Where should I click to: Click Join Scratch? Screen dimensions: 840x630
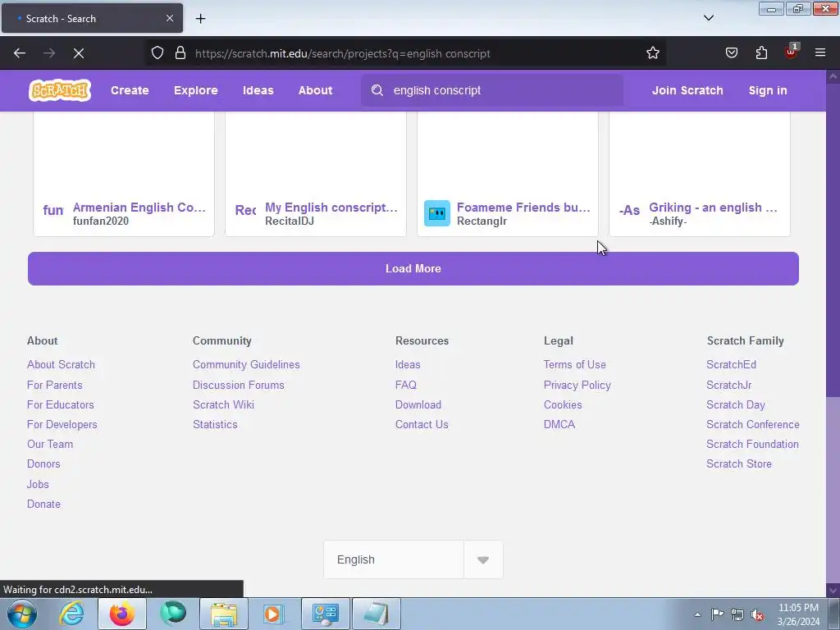[687, 90]
